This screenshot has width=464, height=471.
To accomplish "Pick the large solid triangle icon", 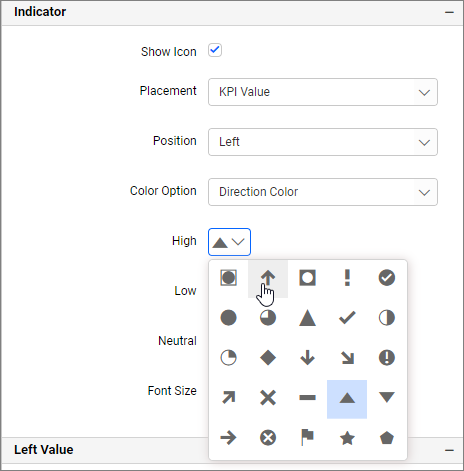I will (x=307, y=318).
